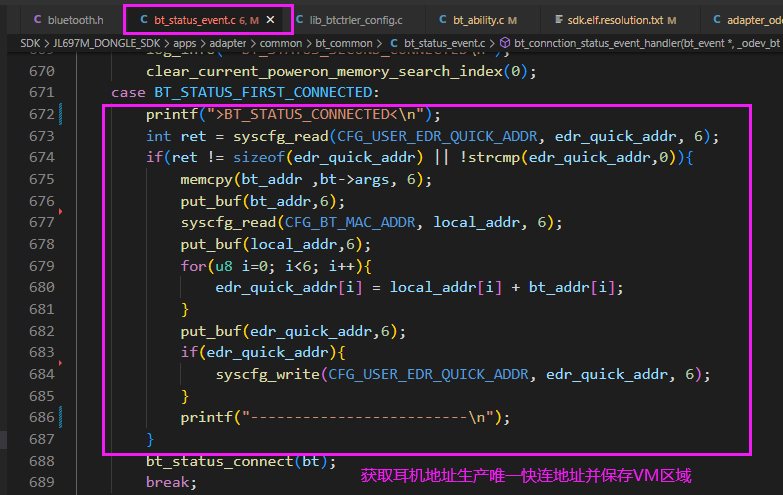
Task: Click the 'for(u8 i=0; i<6; i++){' line
Action: 276,266
